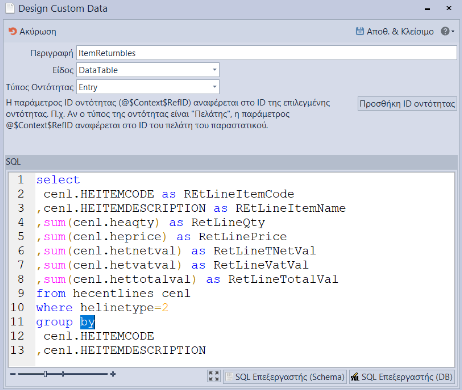462x390 pixels.
Task: Click the document icon in title bar
Action: click(x=10, y=8)
